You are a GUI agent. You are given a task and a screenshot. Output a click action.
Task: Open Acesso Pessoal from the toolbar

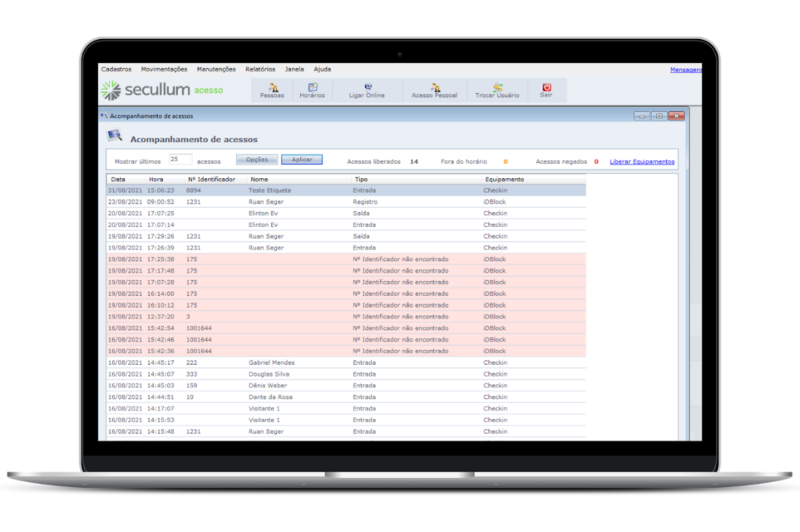(434, 91)
